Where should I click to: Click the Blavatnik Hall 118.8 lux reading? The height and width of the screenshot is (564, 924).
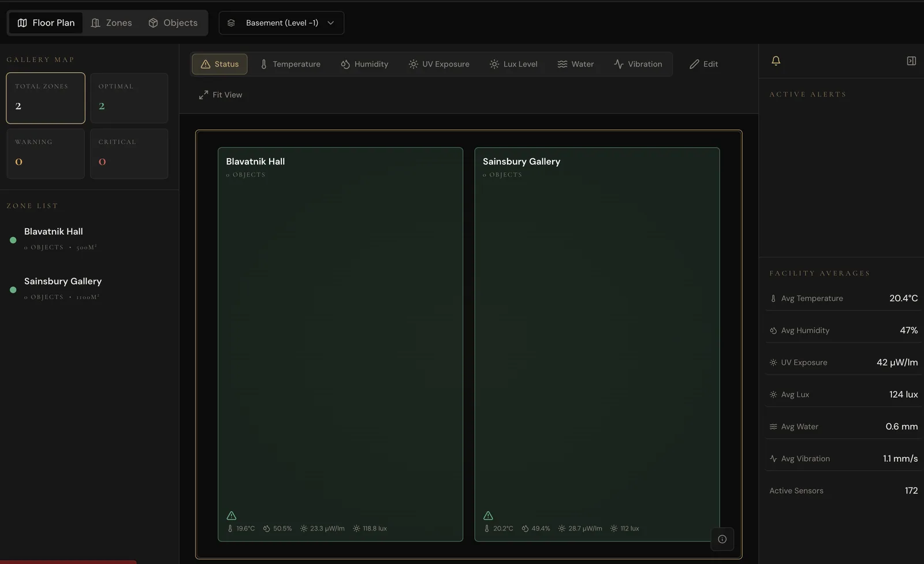[x=370, y=528]
